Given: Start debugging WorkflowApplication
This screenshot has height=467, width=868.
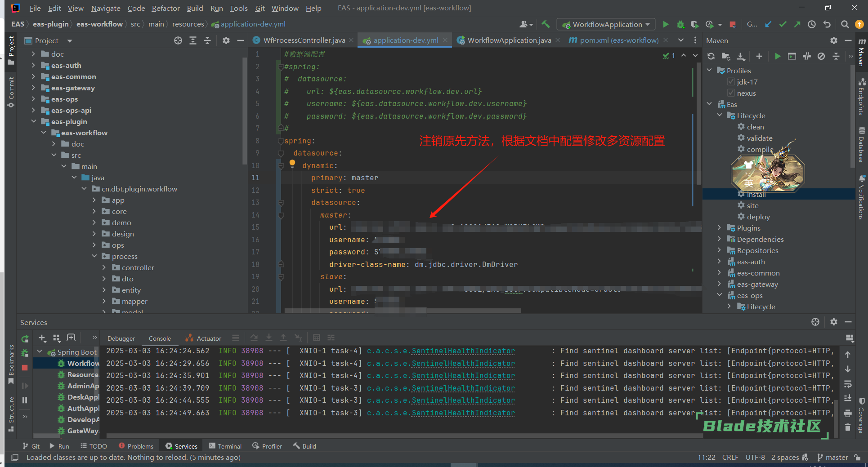Looking at the screenshot, I should point(680,24).
